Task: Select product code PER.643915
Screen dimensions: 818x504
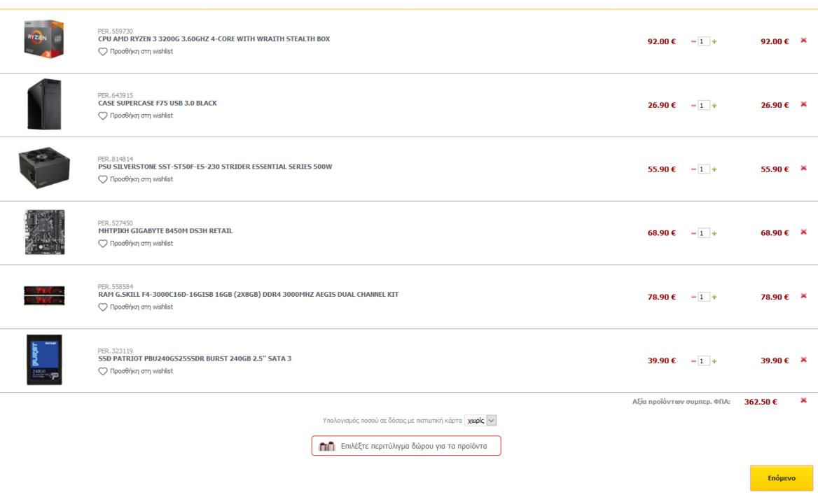Action: 116,95
